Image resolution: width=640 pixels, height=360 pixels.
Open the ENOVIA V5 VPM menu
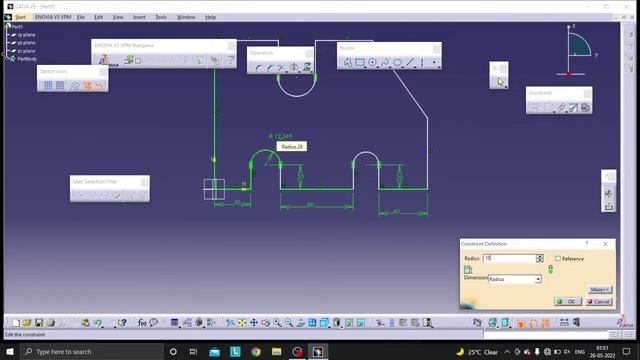click(53, 17)
